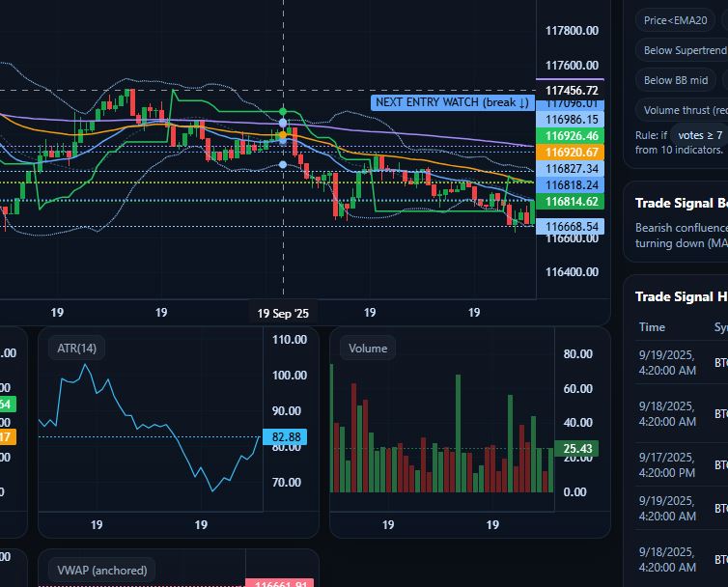
Task: Click the orange 116920.67 price tag
Action: (573, 153)
